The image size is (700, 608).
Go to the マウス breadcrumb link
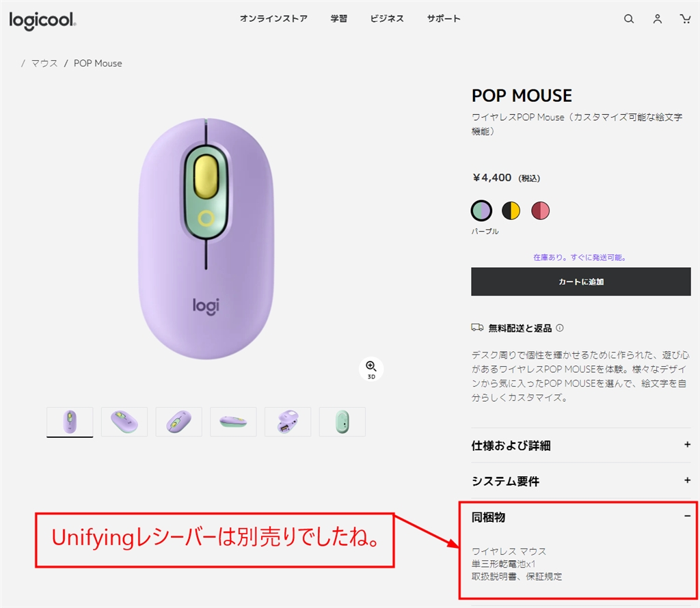44,64
